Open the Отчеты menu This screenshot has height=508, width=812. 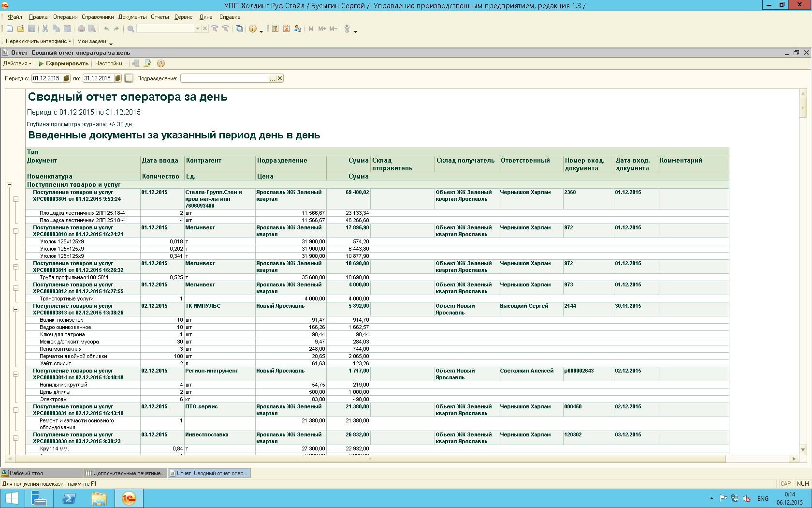pos(159,17)
